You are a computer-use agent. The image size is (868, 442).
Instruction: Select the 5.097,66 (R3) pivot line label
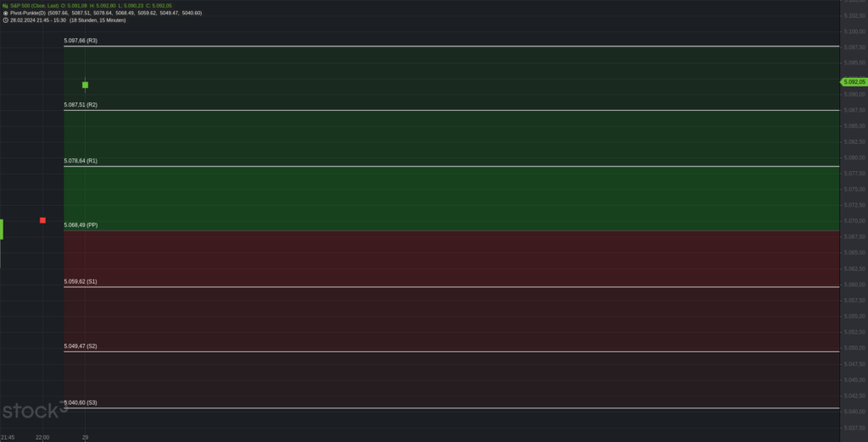pyautogui.click(x=81, y=41)
